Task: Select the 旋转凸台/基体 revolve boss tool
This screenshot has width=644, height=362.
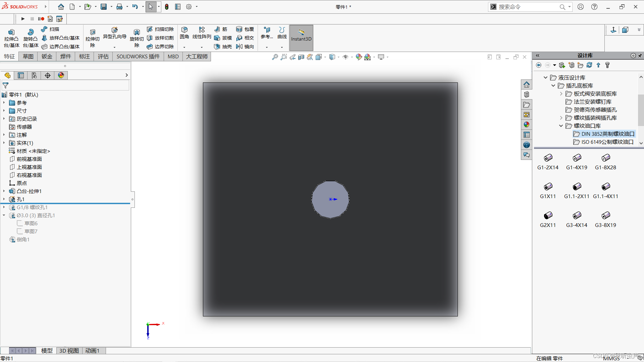Action: click(31, 38)
